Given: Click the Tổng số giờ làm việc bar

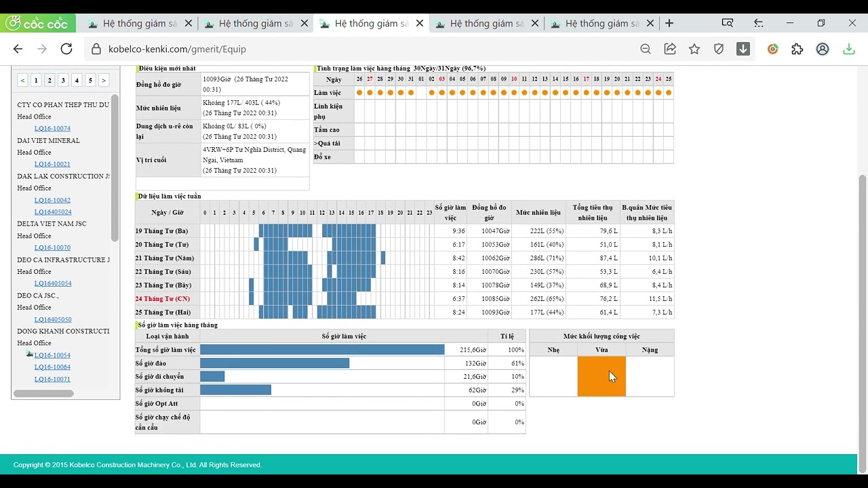Looking at the screenshot, I should (x=322, y=350).
